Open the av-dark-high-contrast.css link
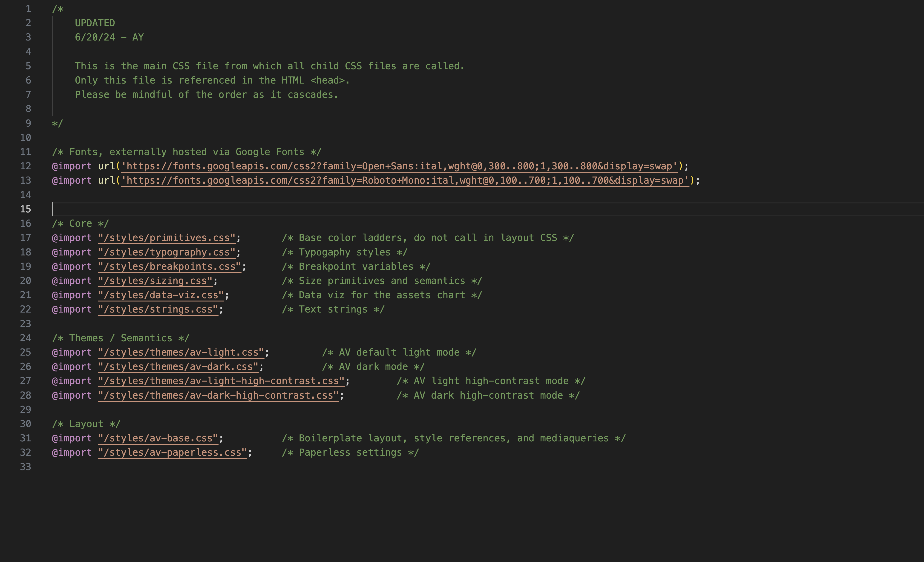924x562 pixels. [218, 395]
